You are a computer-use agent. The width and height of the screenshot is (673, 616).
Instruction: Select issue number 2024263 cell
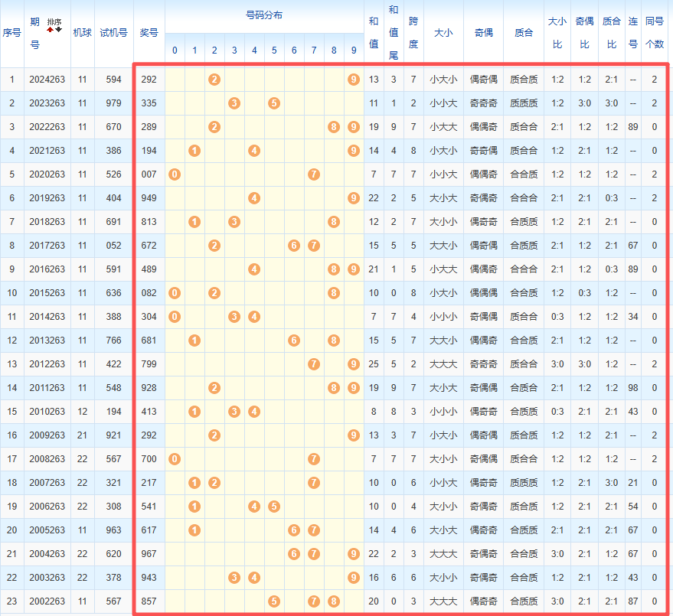click(47, 80)
